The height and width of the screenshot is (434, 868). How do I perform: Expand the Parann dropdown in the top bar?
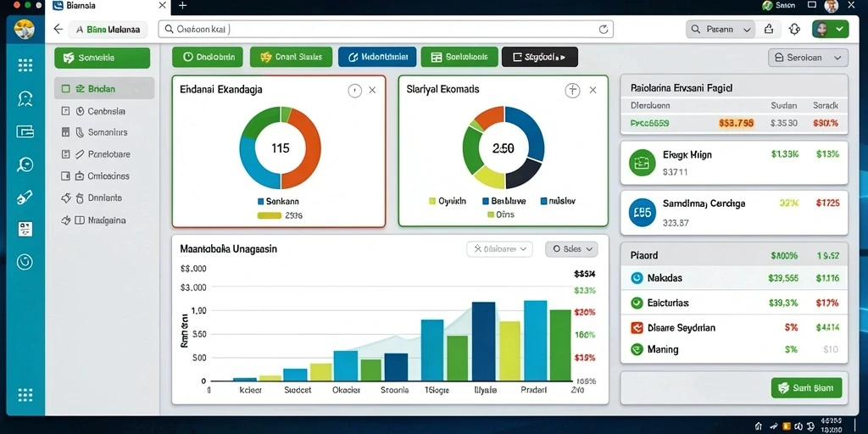coord(721,30)
